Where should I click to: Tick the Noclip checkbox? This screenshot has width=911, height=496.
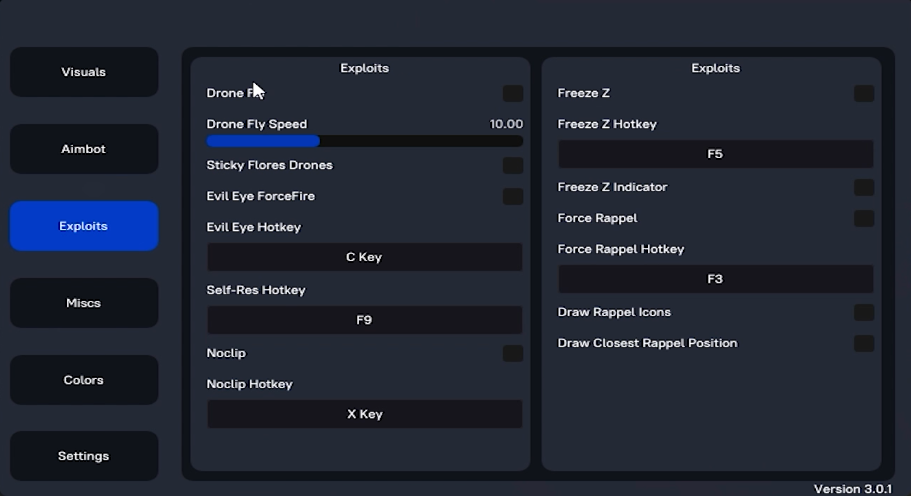click(x=513, y=353)
